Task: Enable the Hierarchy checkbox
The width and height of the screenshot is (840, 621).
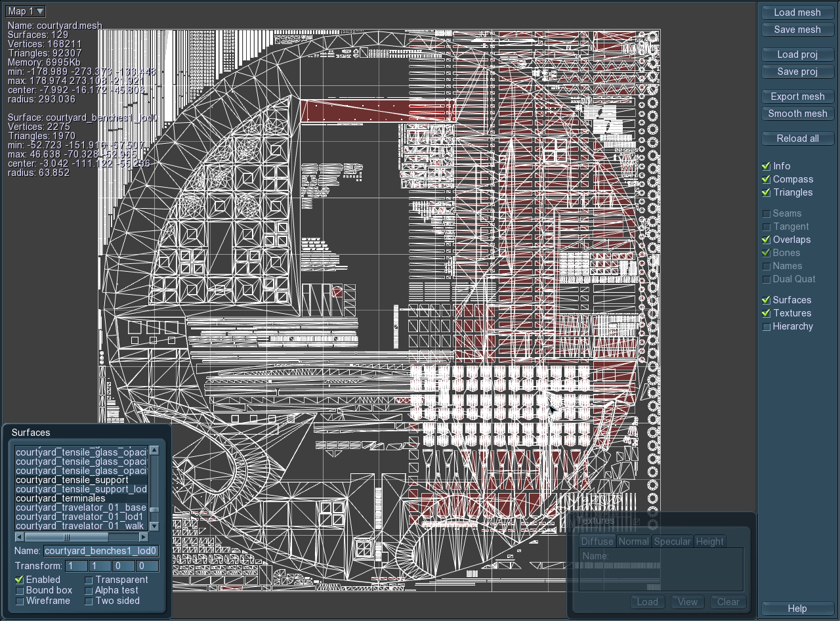Action: pyautogui.click(x=766, y=326)
